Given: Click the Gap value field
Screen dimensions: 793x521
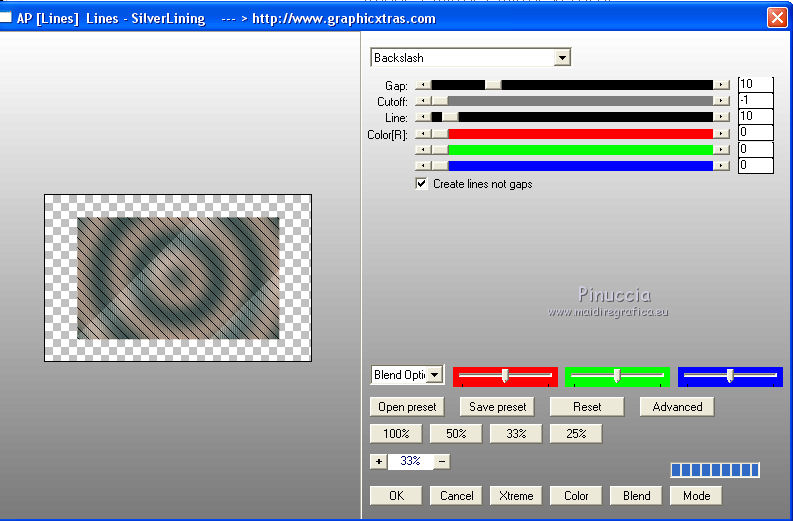Looking at the screenshot, I should coord(756,84).
